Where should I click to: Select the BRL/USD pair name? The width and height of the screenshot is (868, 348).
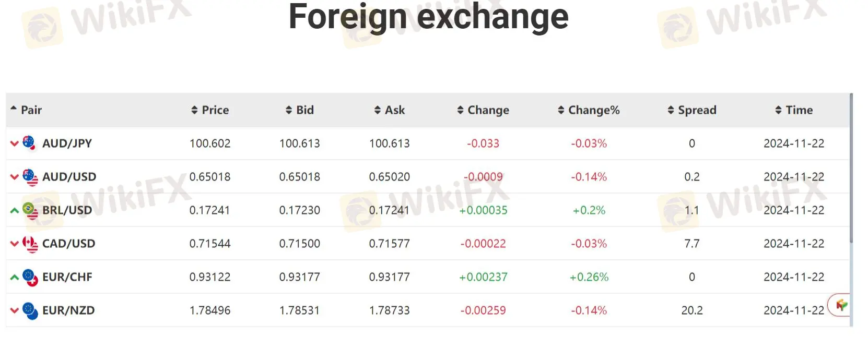67,210
